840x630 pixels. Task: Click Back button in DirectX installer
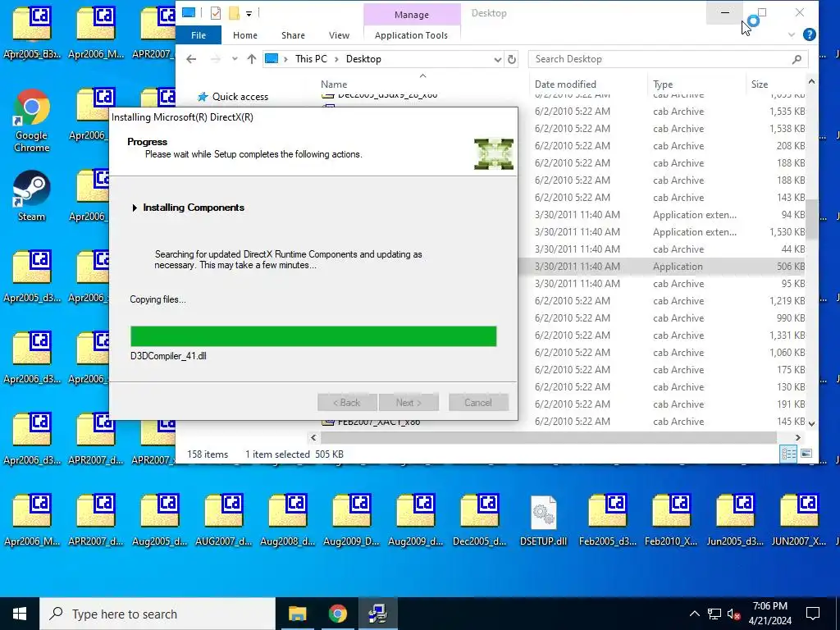click(347, 402)
